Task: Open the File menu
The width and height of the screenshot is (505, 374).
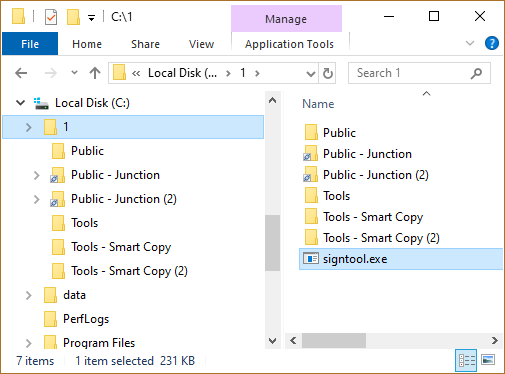Action: 30,44
